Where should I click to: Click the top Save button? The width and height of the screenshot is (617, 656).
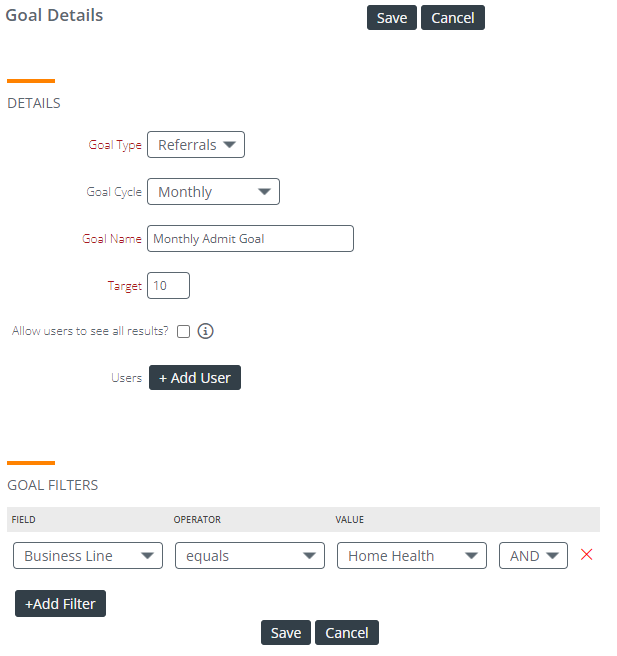pos(392,18)
